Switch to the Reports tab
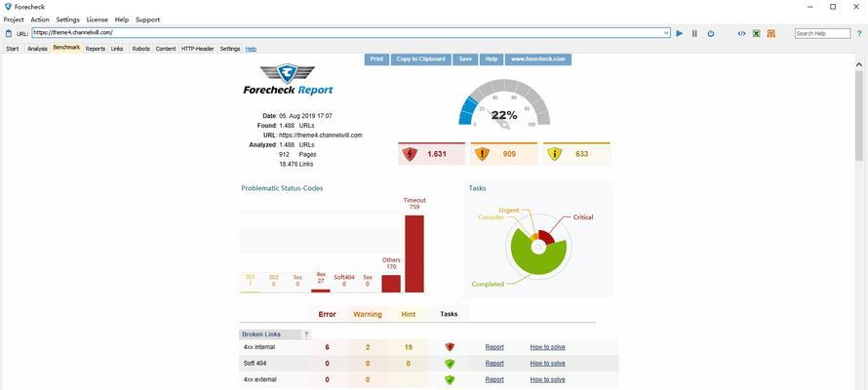Screen dimensions: 868x390 (x=95, y=49)
